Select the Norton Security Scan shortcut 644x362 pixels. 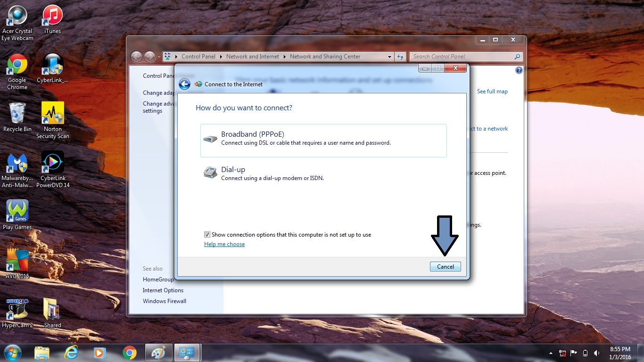click(53, 121)
